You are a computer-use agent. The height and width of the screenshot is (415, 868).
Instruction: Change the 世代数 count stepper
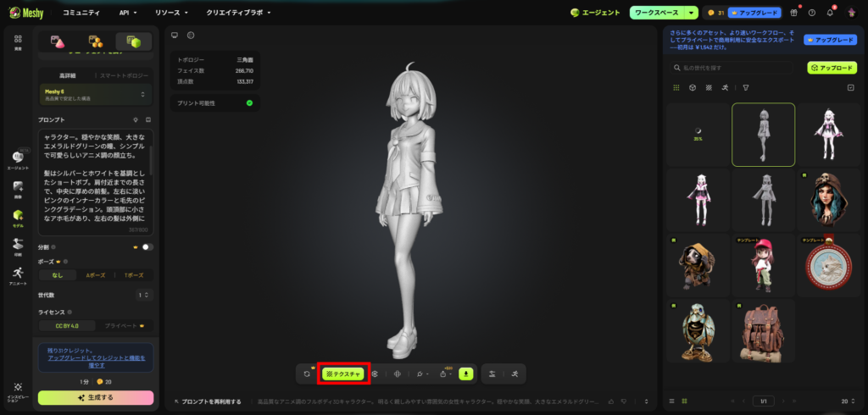[144, 295]
